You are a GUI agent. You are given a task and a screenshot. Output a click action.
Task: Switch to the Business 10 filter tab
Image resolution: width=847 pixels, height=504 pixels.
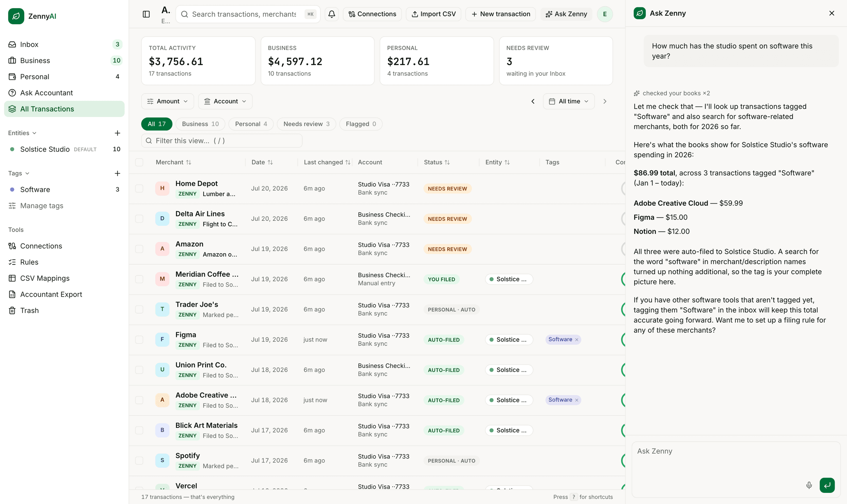tap(200, 124)
